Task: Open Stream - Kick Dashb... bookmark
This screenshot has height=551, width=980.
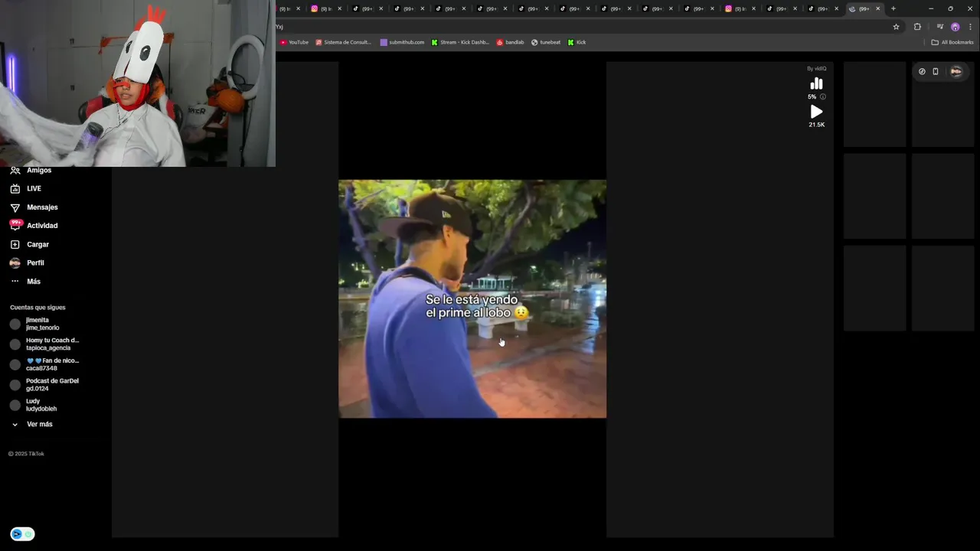Action: [459, 42]
